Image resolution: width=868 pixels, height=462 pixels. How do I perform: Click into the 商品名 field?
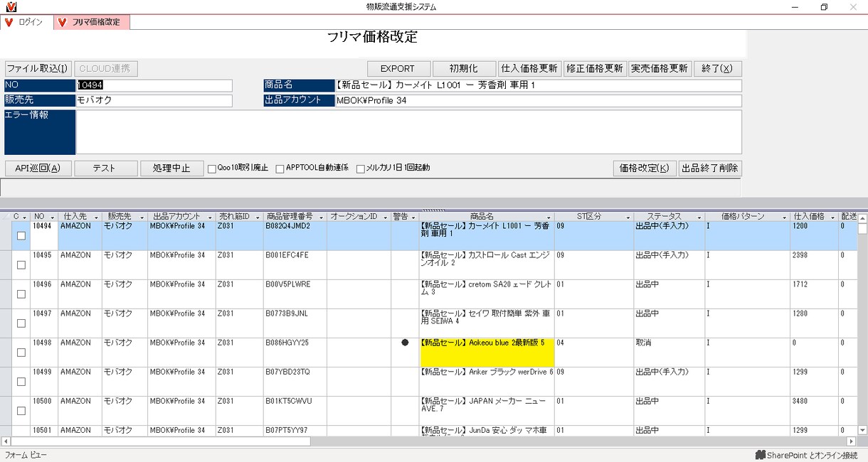pyautogui.click(x=539, y=85)
